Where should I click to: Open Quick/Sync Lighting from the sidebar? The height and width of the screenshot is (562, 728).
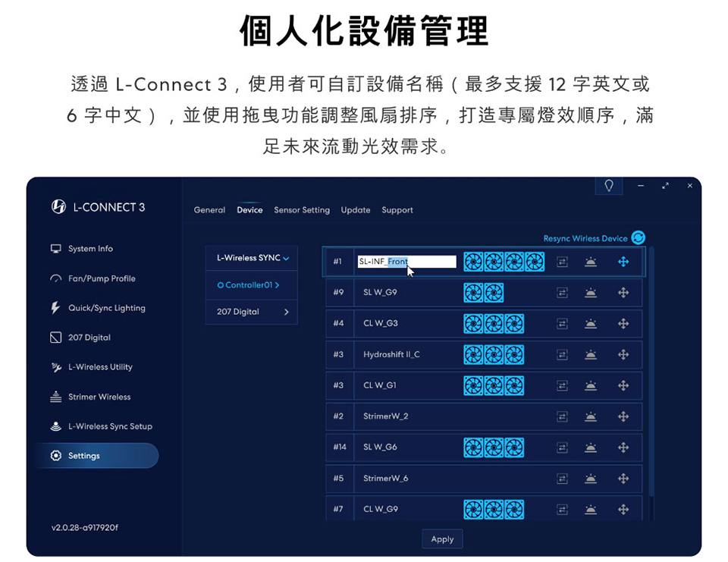[106, 308]
